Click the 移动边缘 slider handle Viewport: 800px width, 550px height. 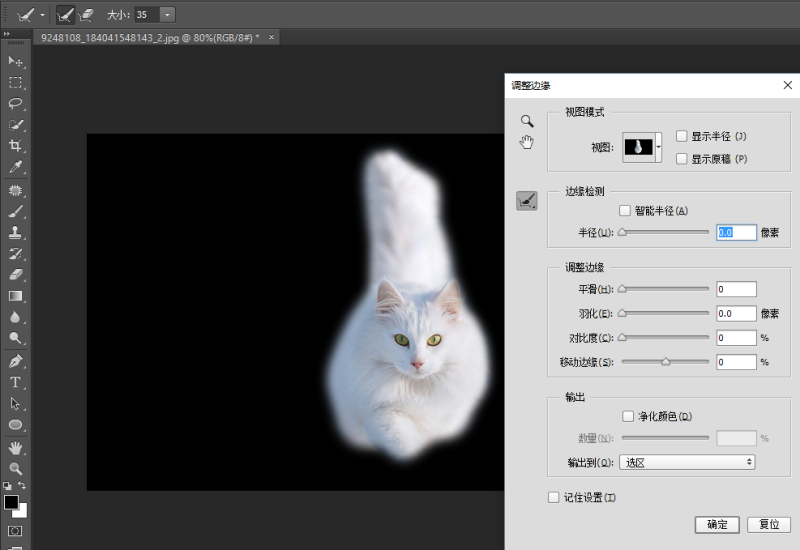point(665,362)
